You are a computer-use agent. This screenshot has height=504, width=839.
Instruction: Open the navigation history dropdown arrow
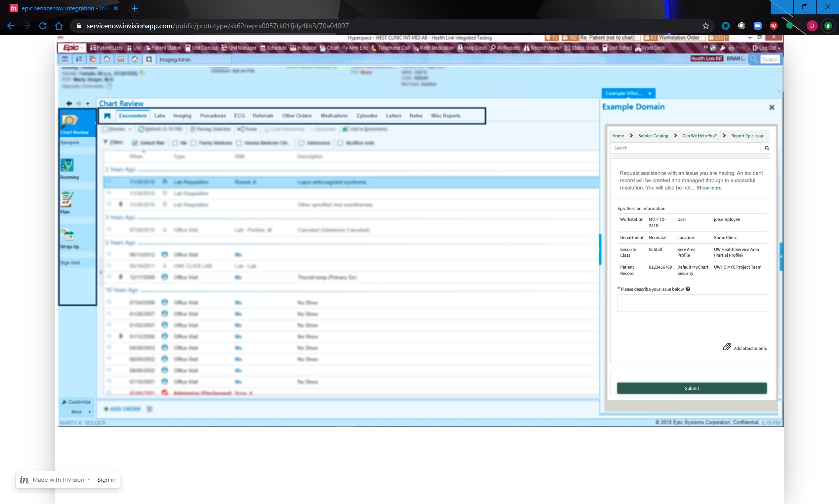click(88, 104)
